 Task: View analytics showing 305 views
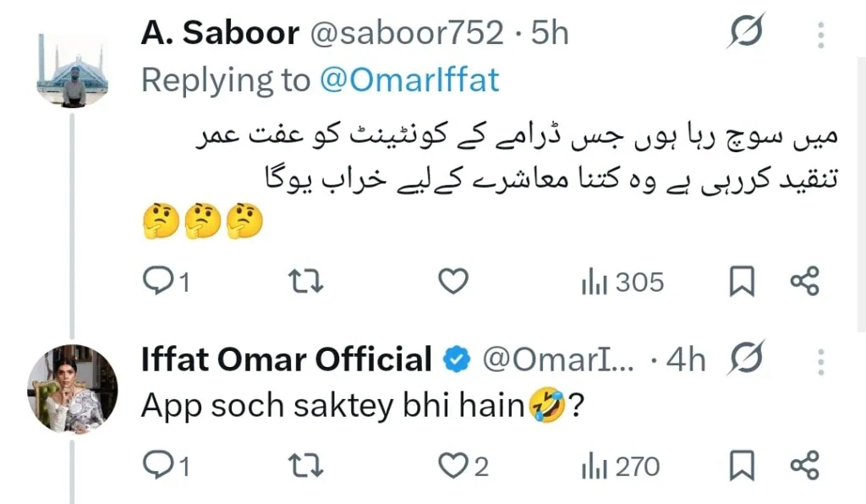[x=622, y=282]
